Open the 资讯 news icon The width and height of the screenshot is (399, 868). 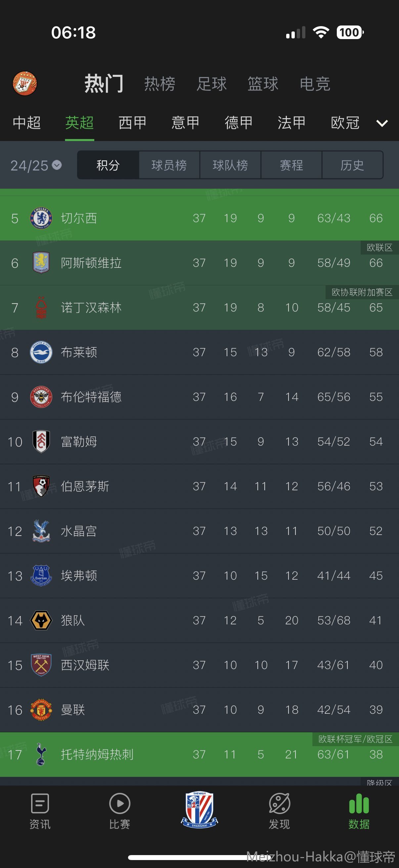coord(40,804)
